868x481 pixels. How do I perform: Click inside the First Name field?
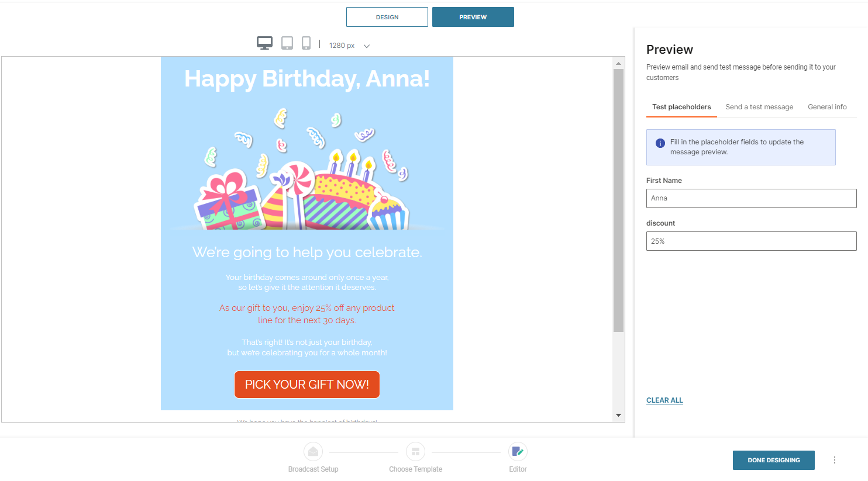pos(751,198)
